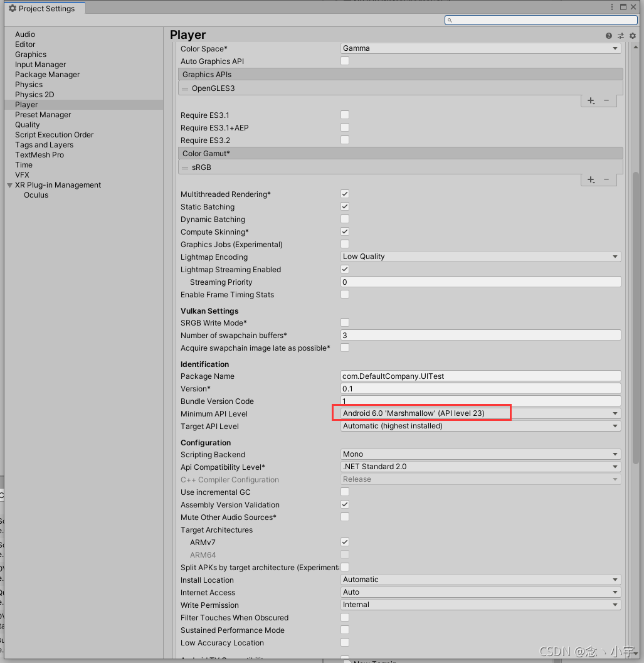This screenshot has height=663, width=644.
Task: Click the Version input field
Action: point(481,389)
